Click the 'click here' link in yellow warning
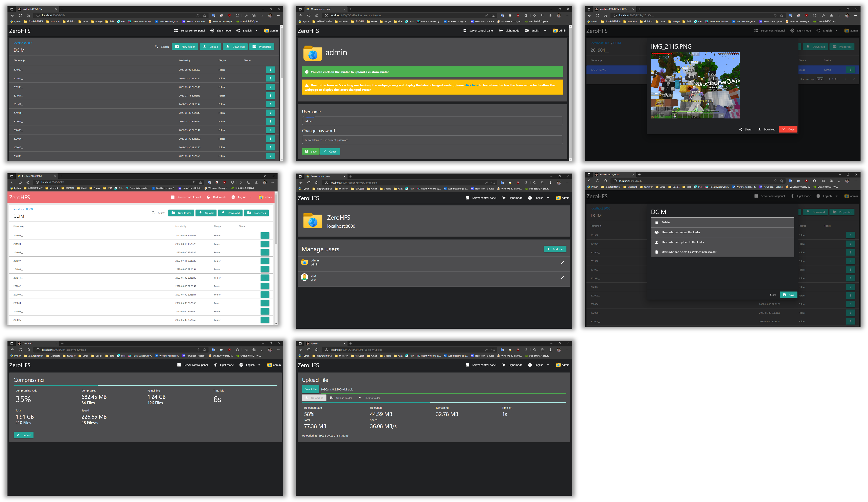868x502 pixels. [471, 85]
